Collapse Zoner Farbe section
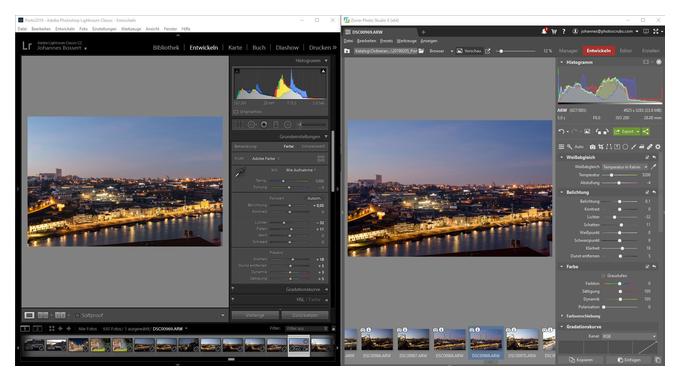Viewport: 680px width, 381px height. click(x=562, y=267)
